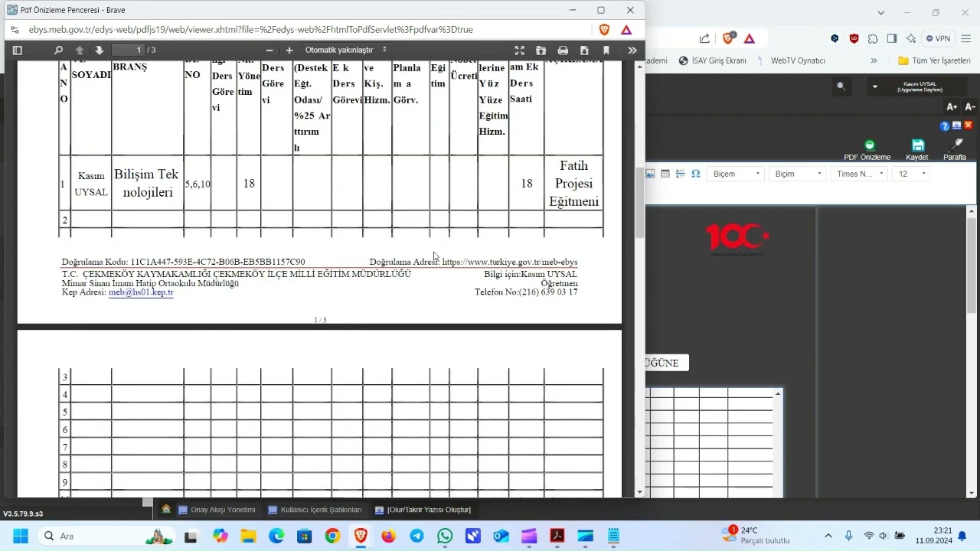This screenshot has width=980, height=551.
Task: Open the PDF viewer's additional tools menu
Action: pyautogui.click(x=632, y=51)
